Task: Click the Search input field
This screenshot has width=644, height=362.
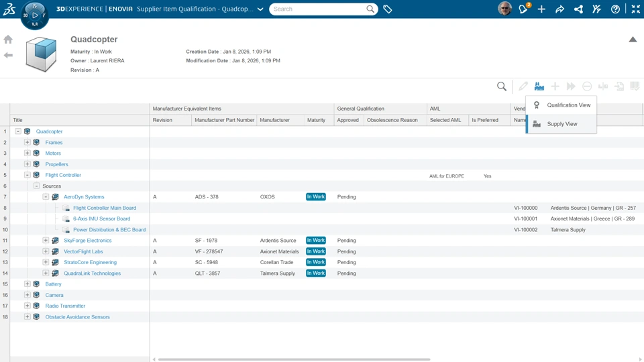Action: pos(318,9)
